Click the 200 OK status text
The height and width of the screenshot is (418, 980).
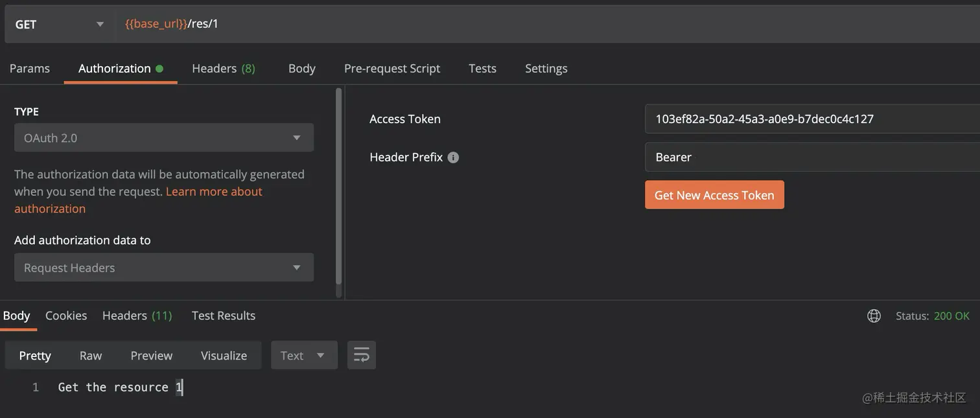pyautogui.click(x=951, y=316)
